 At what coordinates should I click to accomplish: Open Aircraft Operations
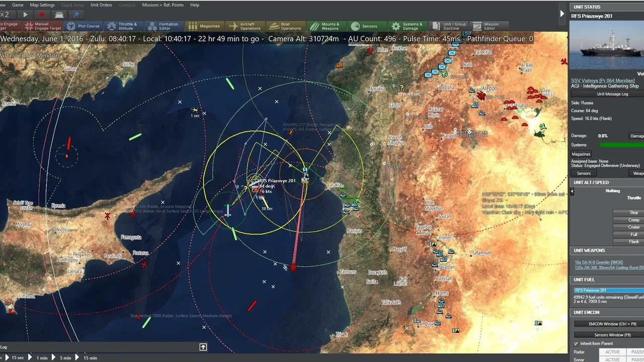coord(245,26)
